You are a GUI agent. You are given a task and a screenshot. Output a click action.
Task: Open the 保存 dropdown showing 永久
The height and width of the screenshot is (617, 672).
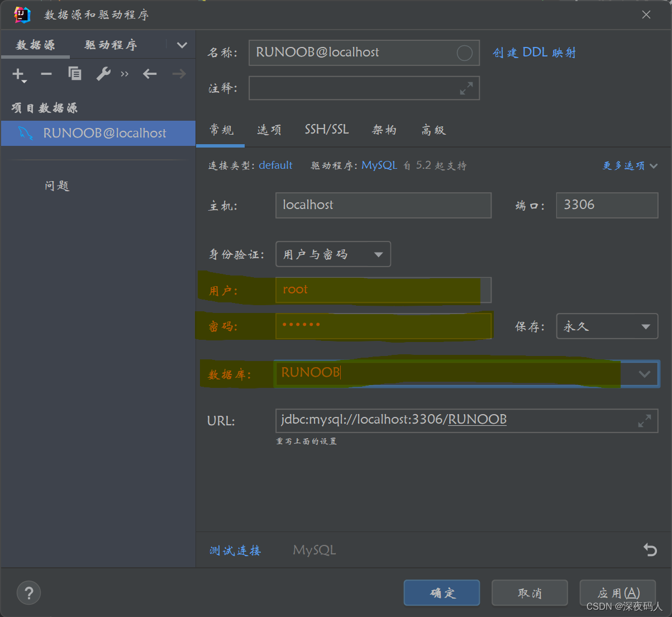tap(607, 326)
